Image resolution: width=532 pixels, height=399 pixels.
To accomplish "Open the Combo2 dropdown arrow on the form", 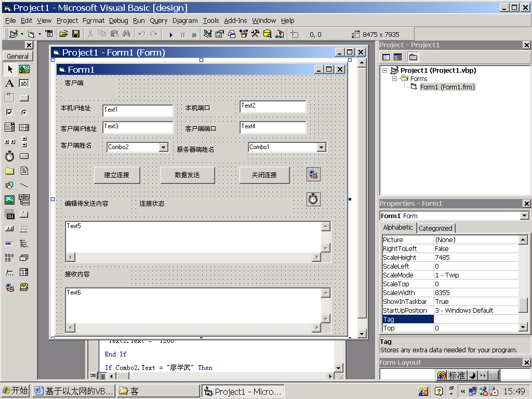I will (x=164, y=147).
